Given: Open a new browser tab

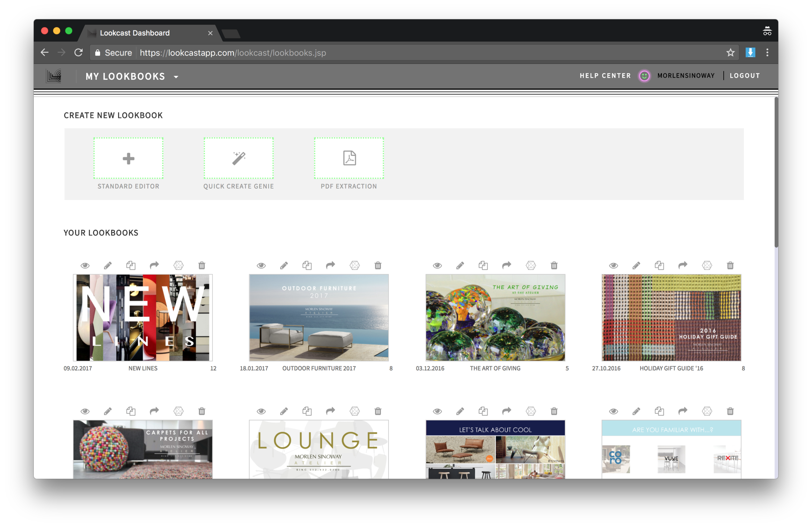Looking at the screenshot, I should pos(231,34).
